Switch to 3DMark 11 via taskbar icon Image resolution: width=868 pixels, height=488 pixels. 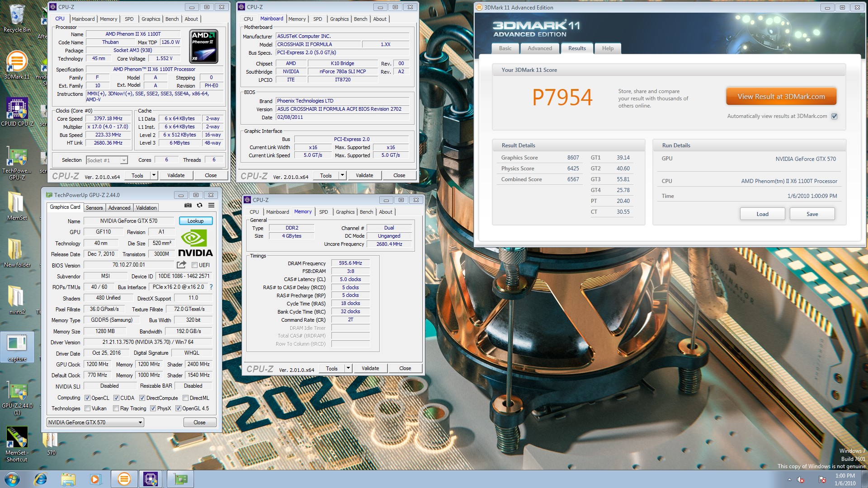pos(124,479)
